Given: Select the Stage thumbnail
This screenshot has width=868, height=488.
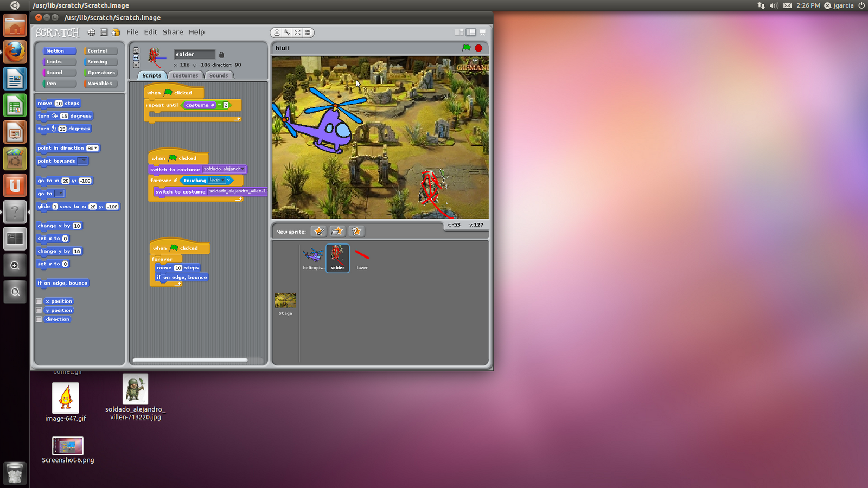Looking at the screenshot, I should (285, 304).
